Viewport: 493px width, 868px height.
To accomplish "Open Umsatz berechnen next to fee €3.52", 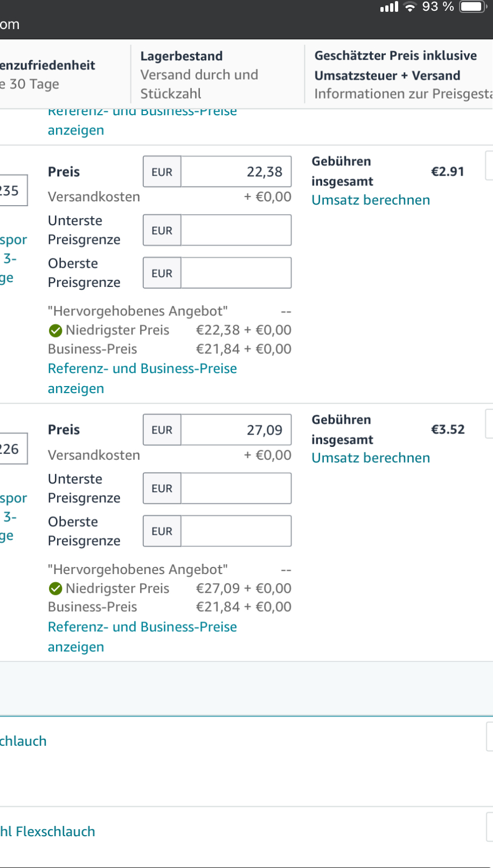I will pyautogui.click(x=371, y=458).
